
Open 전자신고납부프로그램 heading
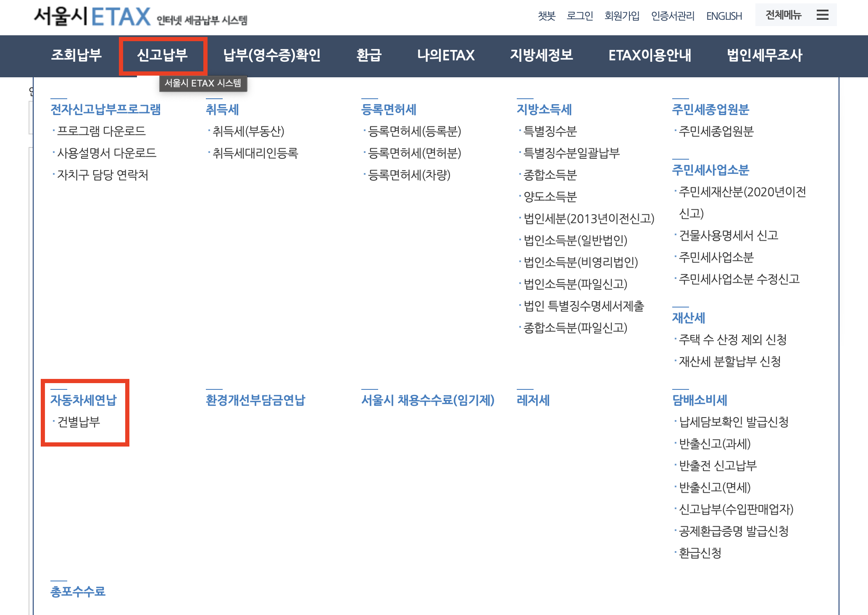click(x=105, y=110)
